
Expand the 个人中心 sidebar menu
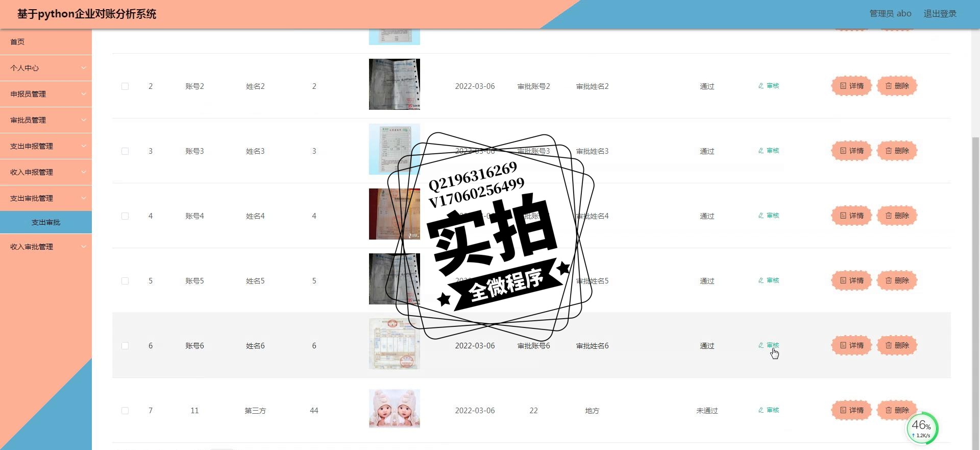pos(46,68)
